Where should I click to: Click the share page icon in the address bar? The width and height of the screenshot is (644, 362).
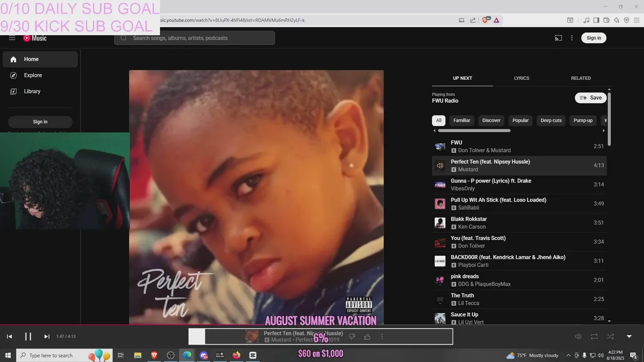pyautogui.click(x=473, y=20)
